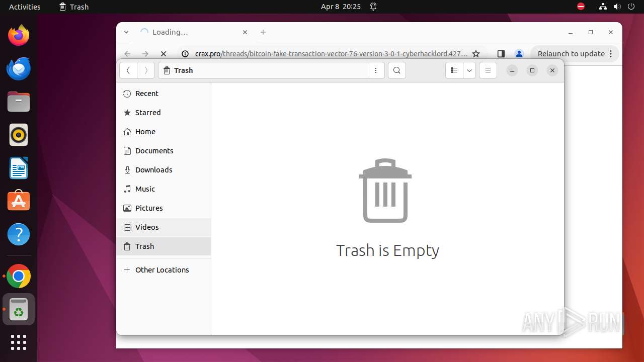Open the Files app in dock
The height and width of the screenshot is (362, 644).
tap(19, 102)
